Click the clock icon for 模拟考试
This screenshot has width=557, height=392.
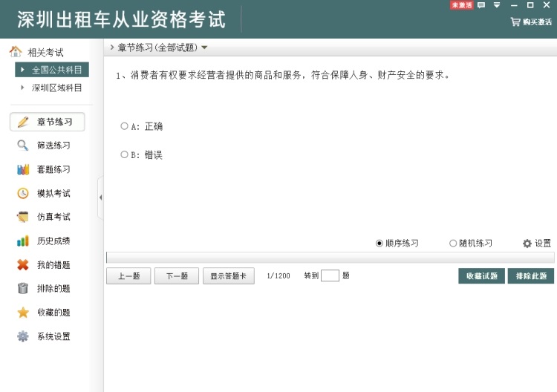coord(23,193)
